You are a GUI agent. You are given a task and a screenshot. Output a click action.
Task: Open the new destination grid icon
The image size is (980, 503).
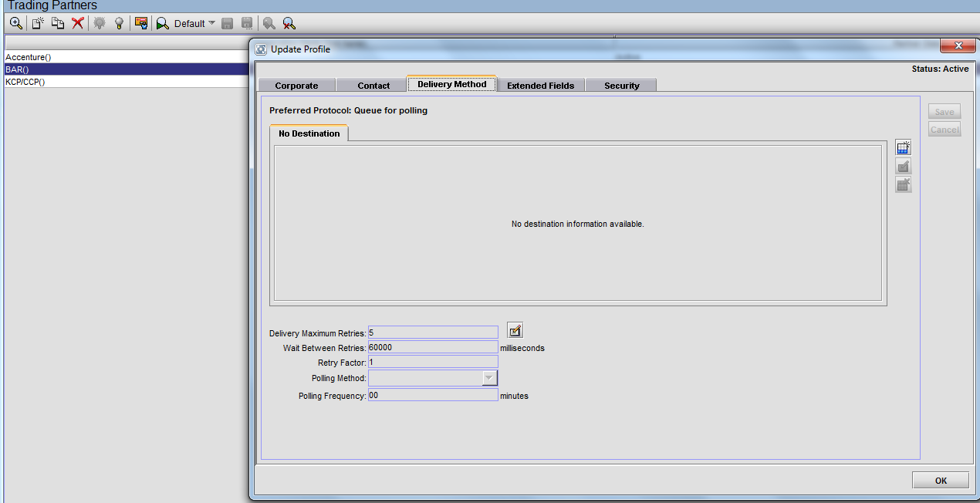click(x=903, y=147)
